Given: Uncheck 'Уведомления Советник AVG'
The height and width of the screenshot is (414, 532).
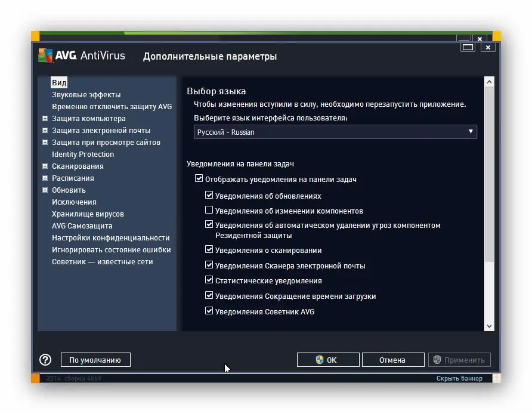Looking at the screenshot, I should click(209, 310).
